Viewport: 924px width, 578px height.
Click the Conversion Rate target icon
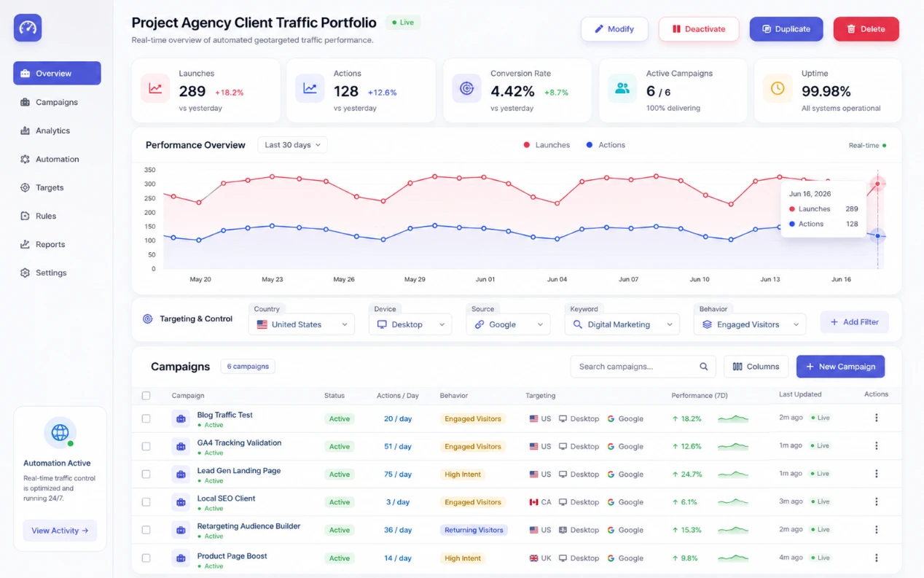[x=466, y=88]
